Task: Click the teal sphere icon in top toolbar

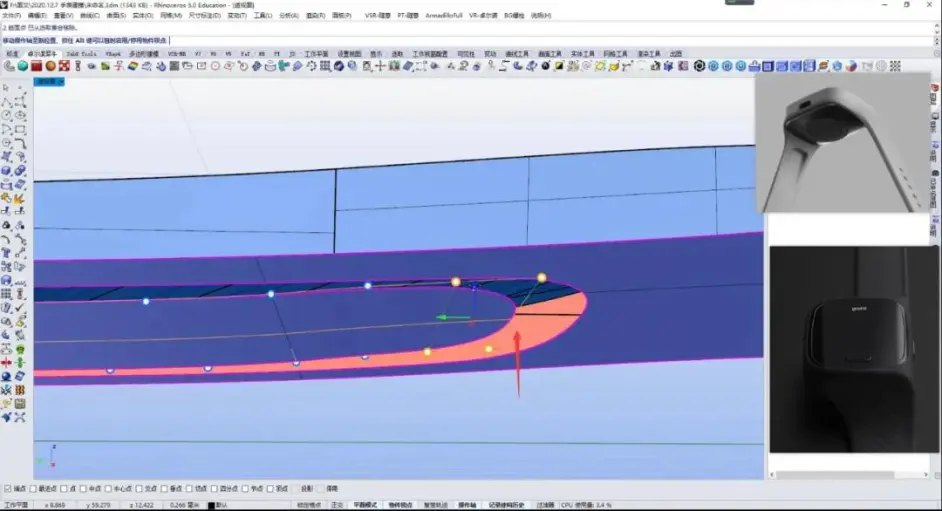Action: pyautogui.click(x=23, y=66)
